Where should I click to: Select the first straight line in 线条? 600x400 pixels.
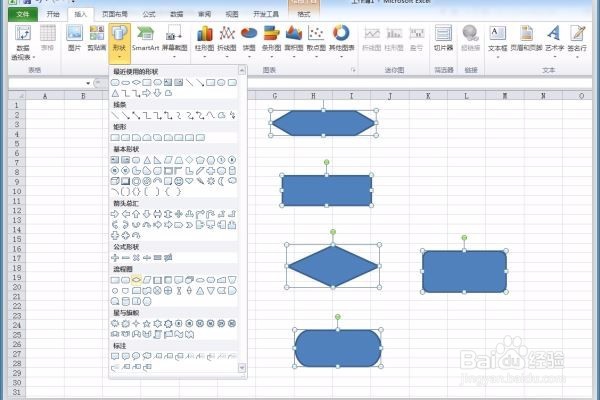115,115
